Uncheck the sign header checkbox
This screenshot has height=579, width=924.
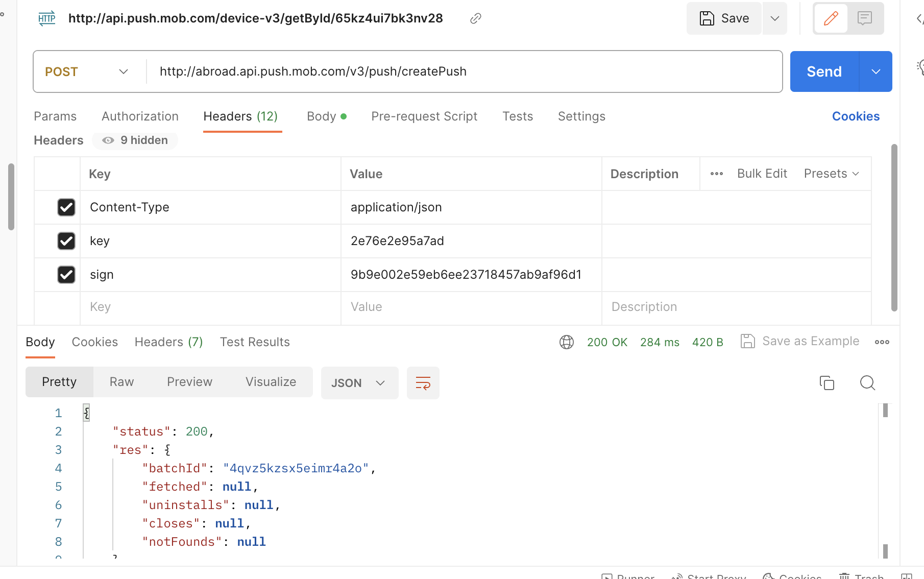(66, 275)
